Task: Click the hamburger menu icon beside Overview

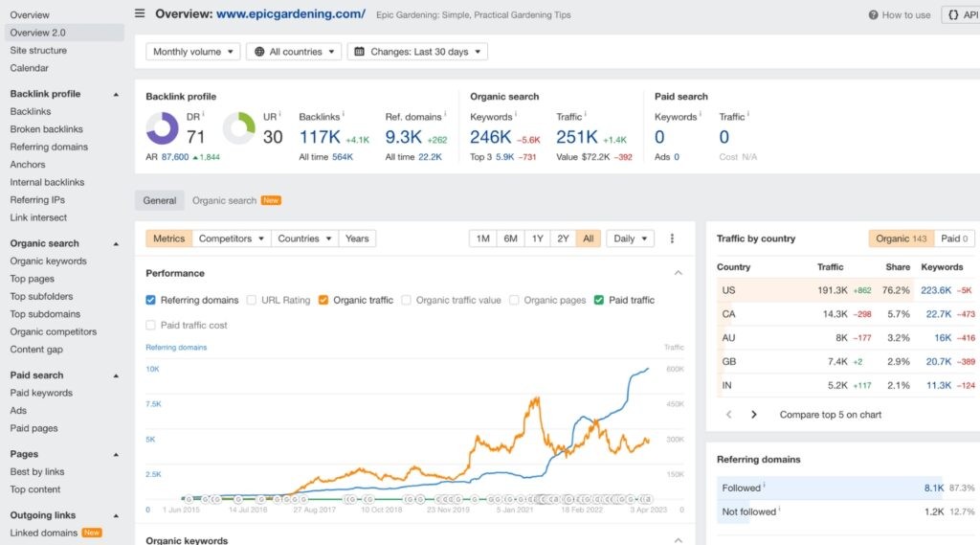Action: pos(141,13)
